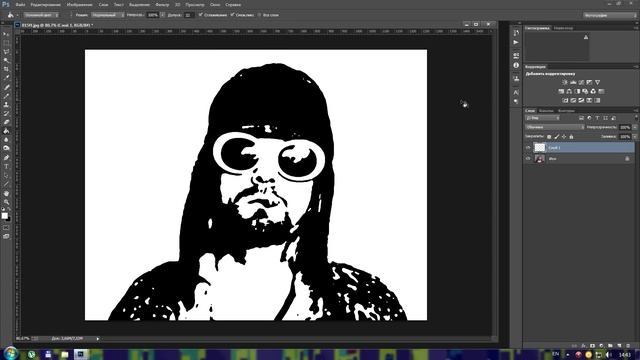Click the histogram cache warning triangle
640x360 pixels.
(x=586, y=37)
